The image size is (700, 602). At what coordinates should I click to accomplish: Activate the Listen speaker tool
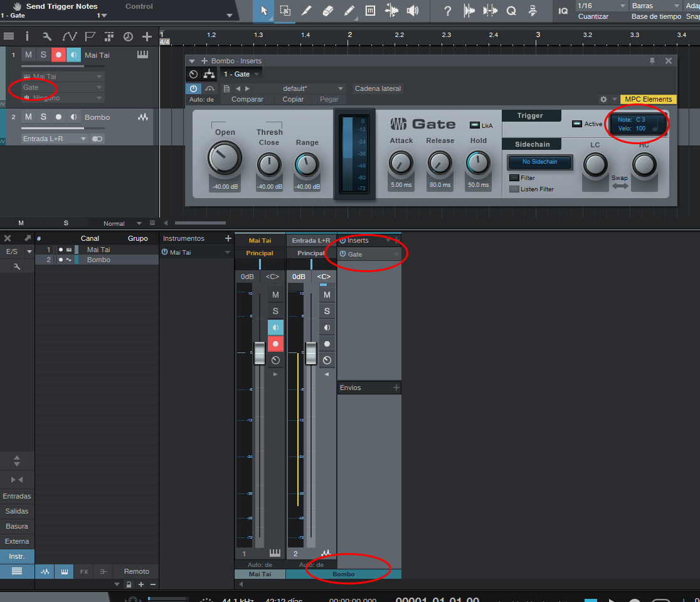[x=412, y=11]
